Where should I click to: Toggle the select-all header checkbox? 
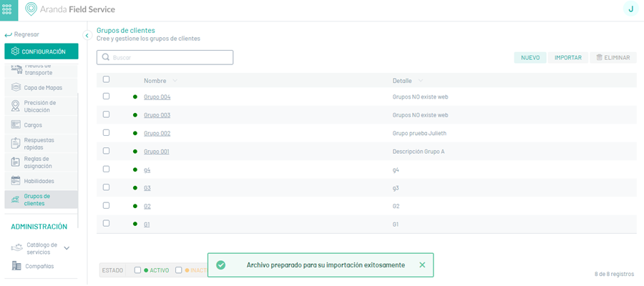click(x=106, y=80)
